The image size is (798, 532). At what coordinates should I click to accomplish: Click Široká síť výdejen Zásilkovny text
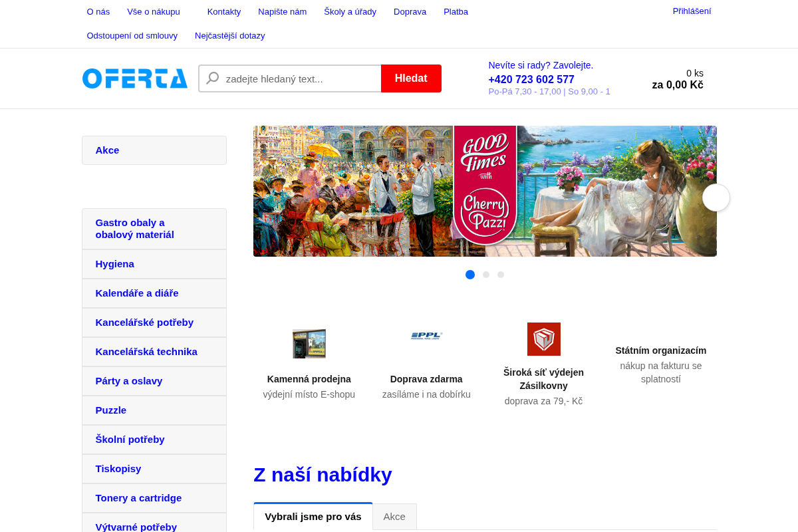544,379
